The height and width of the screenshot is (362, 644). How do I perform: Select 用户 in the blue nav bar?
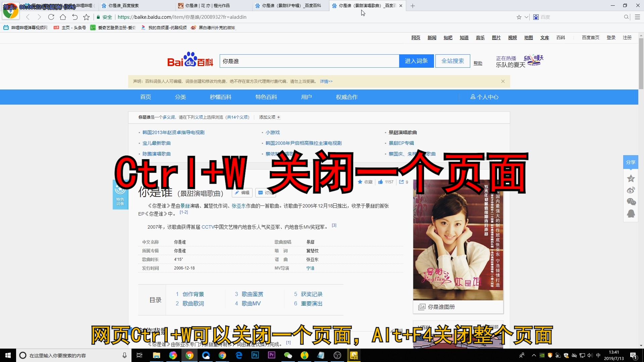(306, 97)
